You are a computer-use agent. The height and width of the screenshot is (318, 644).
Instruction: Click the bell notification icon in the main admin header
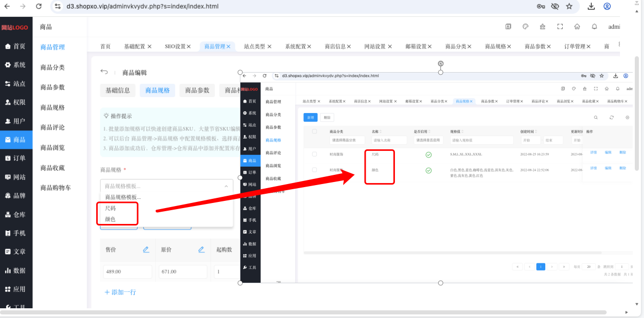tap(594, 27)
